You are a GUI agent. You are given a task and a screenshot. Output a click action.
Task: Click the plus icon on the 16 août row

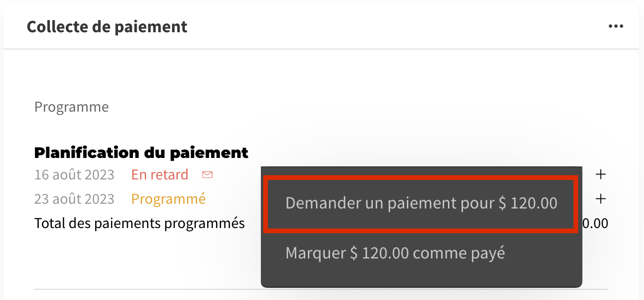(x=601, y=175)
